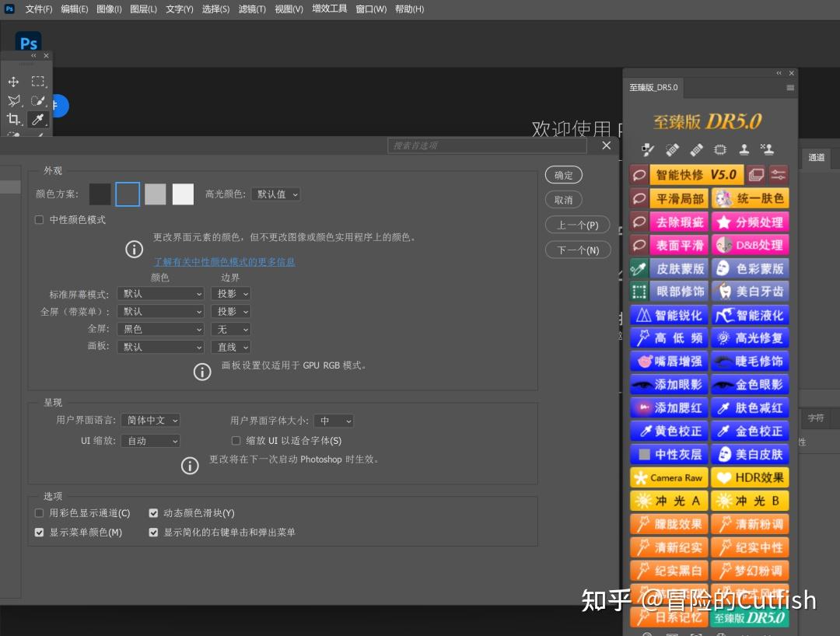840x636 pixels.
Task: Open the 高光颜色 dropdown
Action: coord(275,194)
